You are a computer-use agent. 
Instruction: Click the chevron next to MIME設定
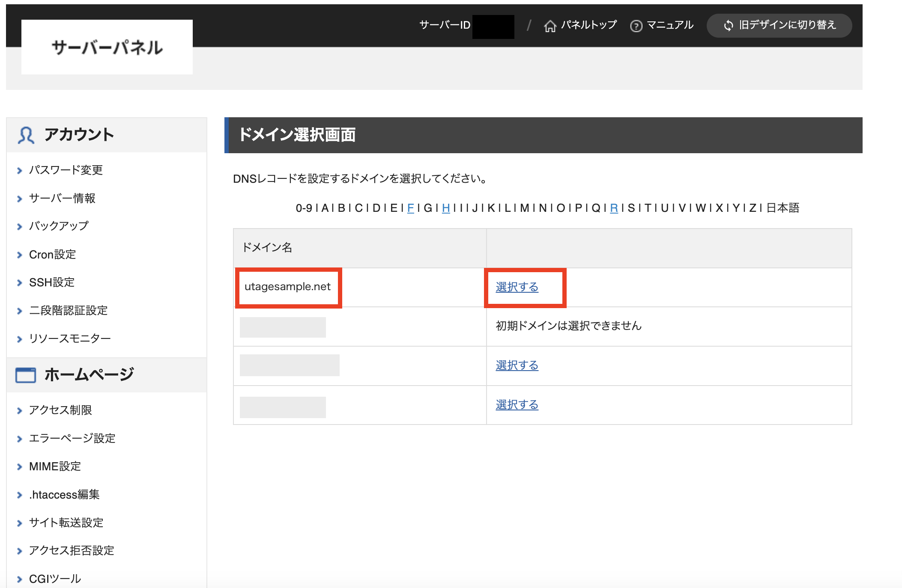[x=19, y=467]
